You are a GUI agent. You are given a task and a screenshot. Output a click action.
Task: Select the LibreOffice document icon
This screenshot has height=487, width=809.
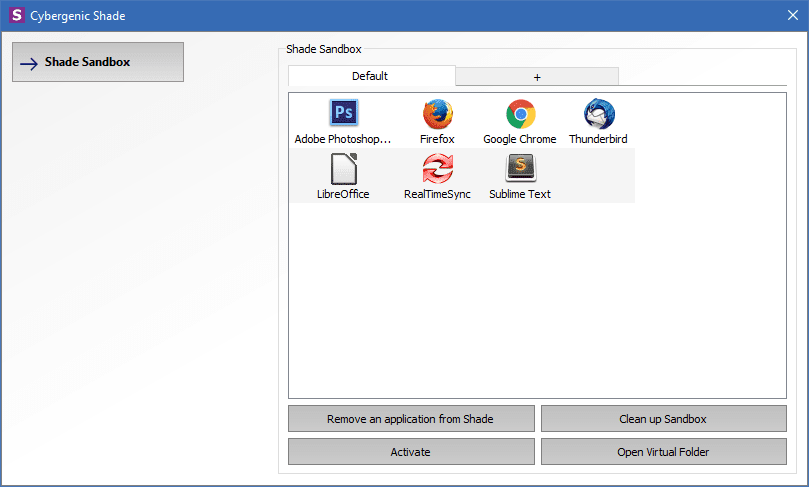(x=344, y=169)
